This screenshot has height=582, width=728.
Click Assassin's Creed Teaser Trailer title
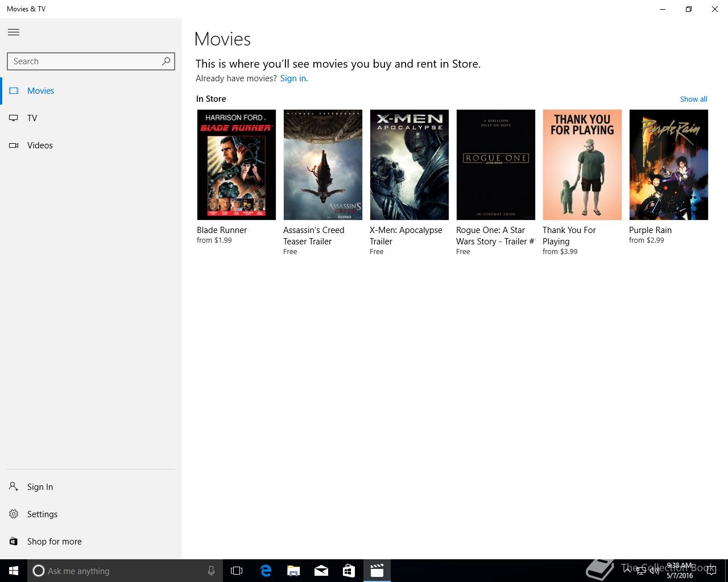pyautogui.click(x=314, y=236)
